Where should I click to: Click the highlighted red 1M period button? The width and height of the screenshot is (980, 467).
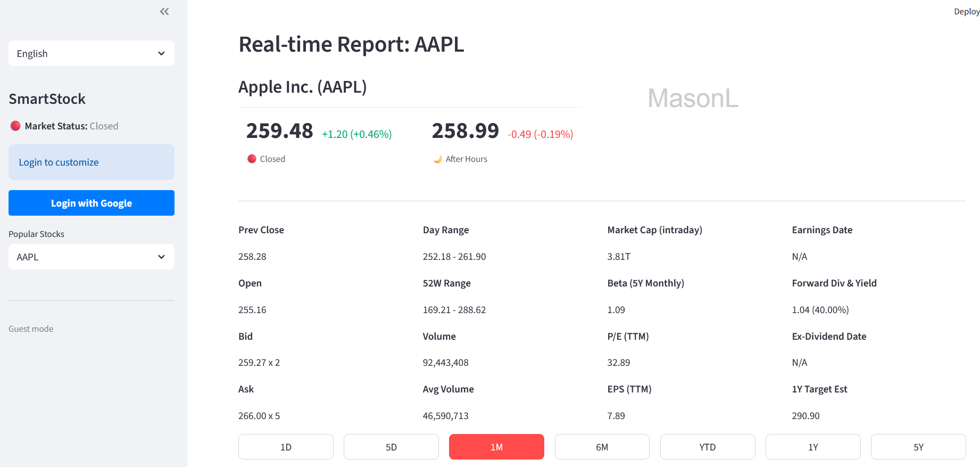pos(496,447)
